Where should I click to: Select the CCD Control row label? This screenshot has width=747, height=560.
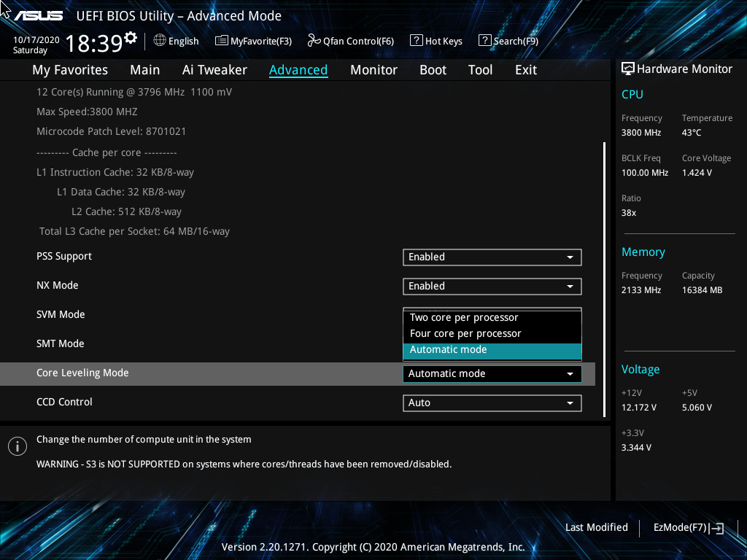[x=64, y=402]
